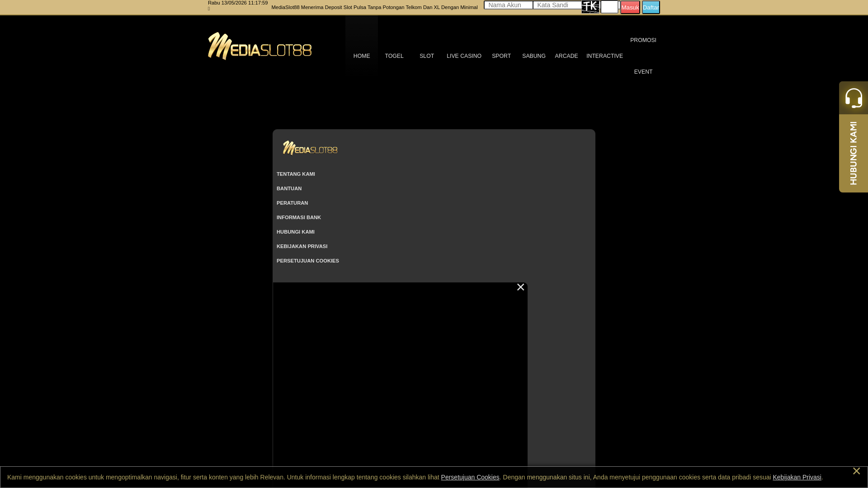Click the captcha image
This screenshot has height=488, width=868.
coord(590,7)
